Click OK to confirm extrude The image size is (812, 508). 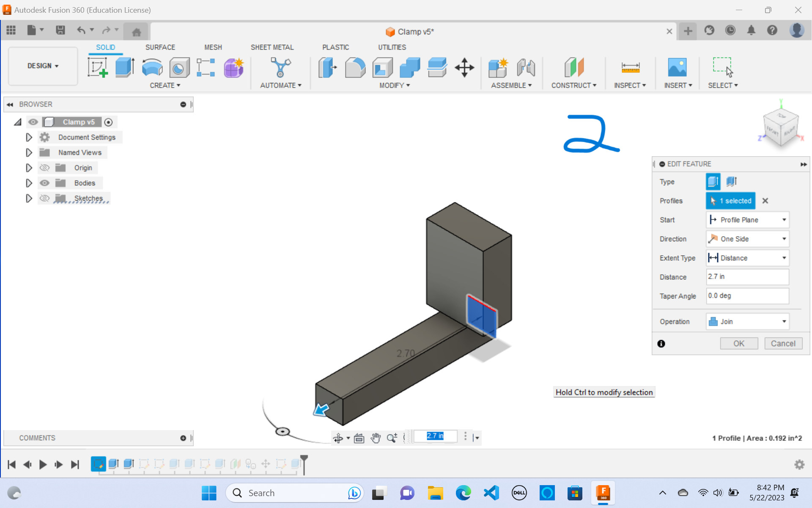(739, 343)
